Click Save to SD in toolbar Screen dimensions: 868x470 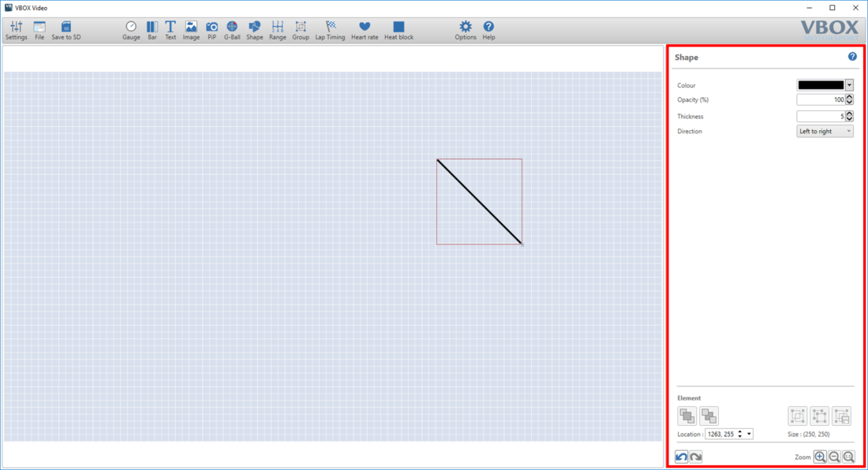click(65, 31)
